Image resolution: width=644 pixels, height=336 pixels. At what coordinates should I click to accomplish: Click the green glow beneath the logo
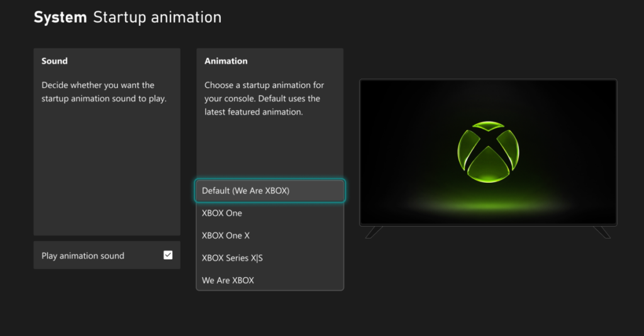coord(488,202)
